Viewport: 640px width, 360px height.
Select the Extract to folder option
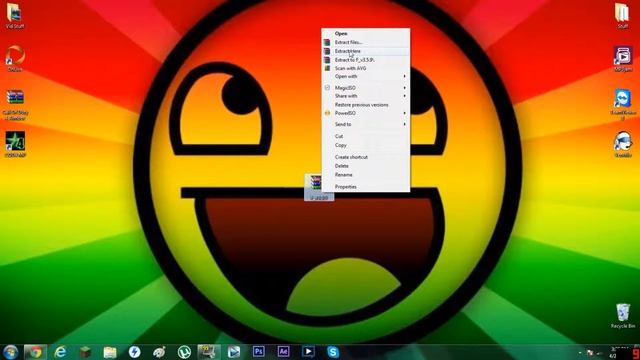click(365, 60)
